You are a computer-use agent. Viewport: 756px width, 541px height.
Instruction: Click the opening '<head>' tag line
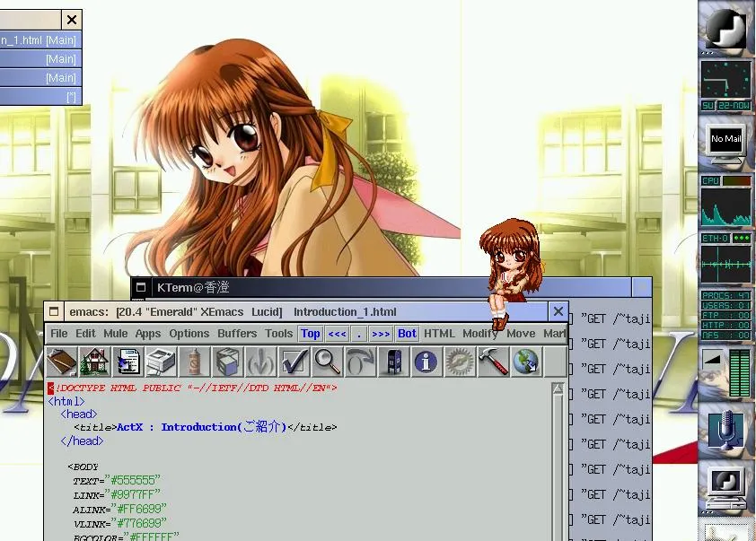click(x=79, y=414)
